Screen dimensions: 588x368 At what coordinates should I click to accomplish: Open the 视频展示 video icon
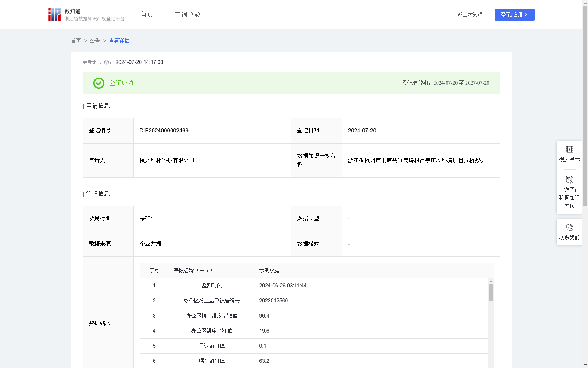click(x=569, y=149)
